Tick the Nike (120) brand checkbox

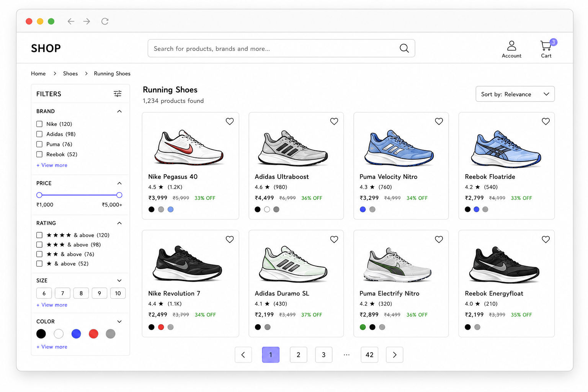point(39,124)
